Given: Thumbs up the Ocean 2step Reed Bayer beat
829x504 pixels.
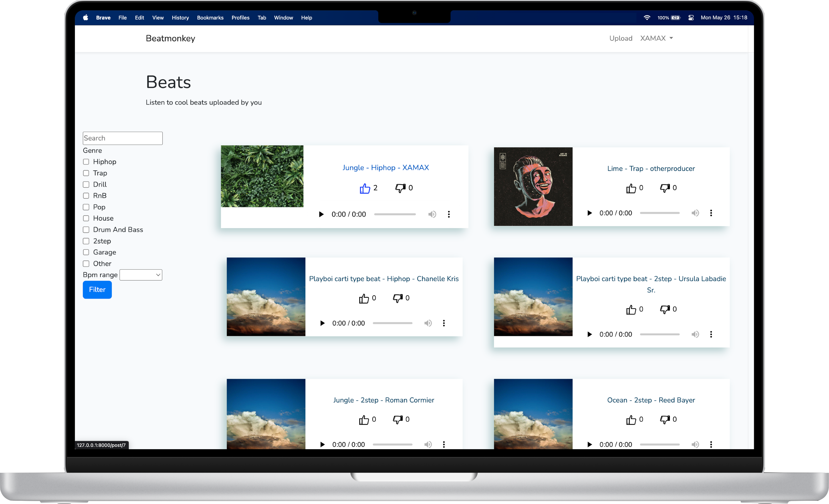Looking at the screenshot, I should tap(631, 420).
